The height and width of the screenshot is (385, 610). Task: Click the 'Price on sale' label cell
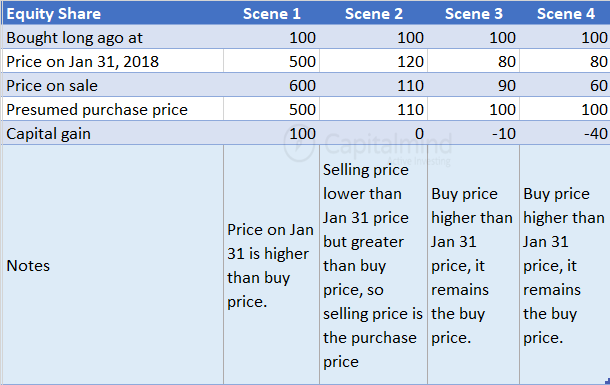pos(113,86)
